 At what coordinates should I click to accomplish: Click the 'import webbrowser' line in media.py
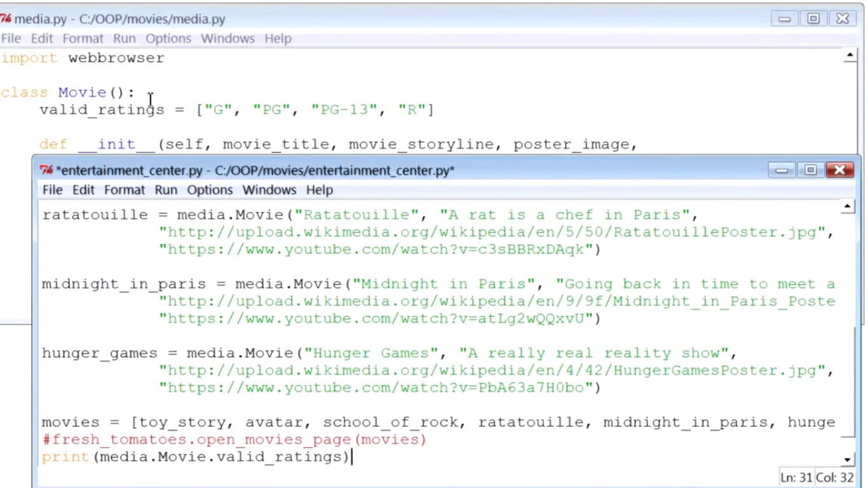pos(83,58)
